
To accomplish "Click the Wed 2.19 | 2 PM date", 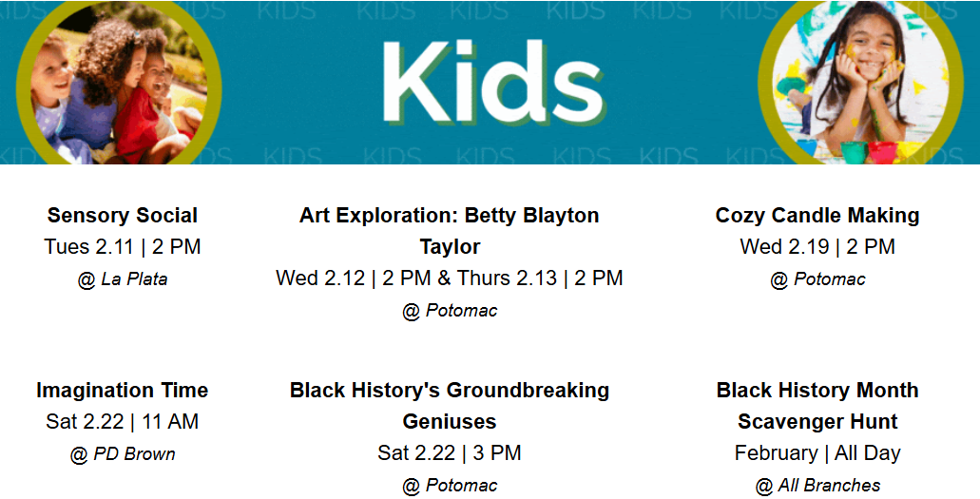I will (817, 247).
